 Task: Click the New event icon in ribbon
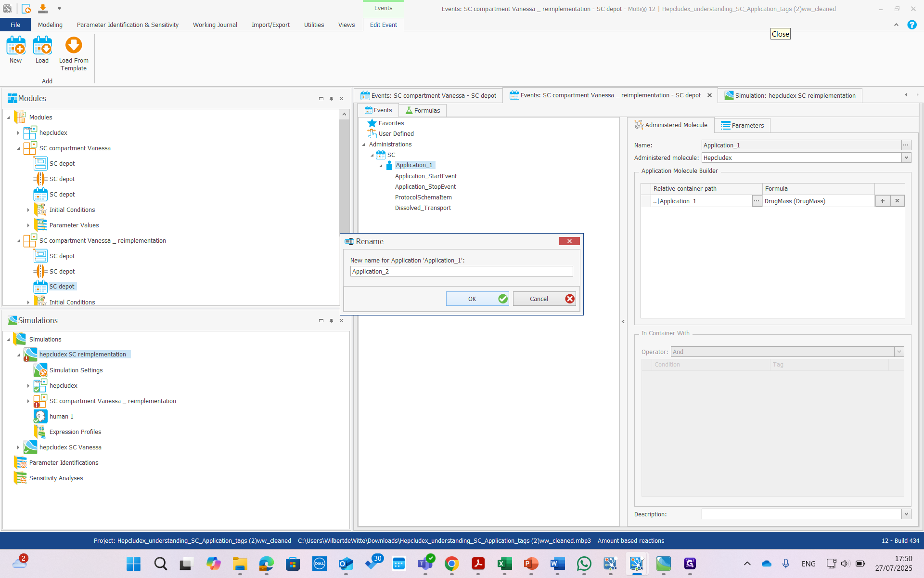click(15, 46)
